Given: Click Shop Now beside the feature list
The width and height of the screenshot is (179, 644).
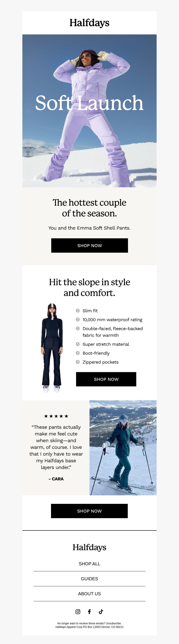Looking at the screenshot, I should point(106,379).
